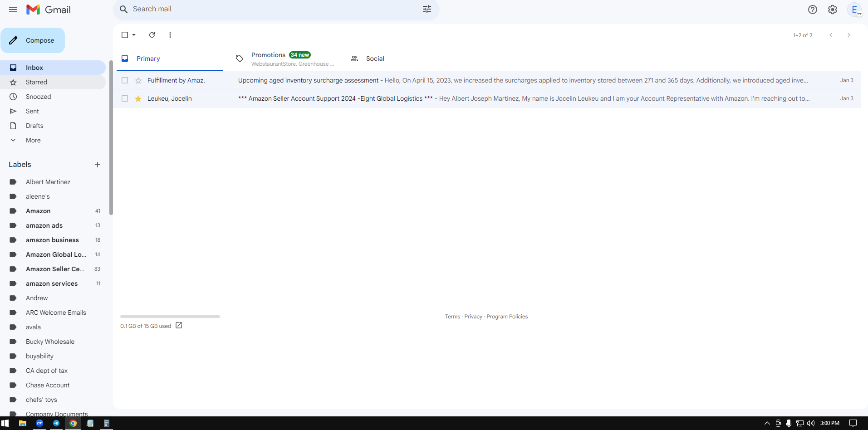
Task: Open the Snoozed folder
Action: click(53, 97)
